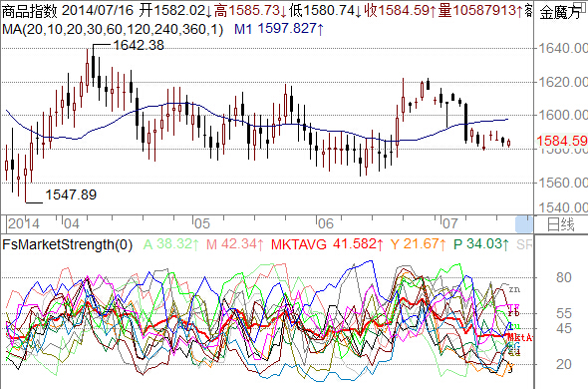The image size is (588, 389).
Task: Click the M 42.34 series value
Action: [235, 244]
